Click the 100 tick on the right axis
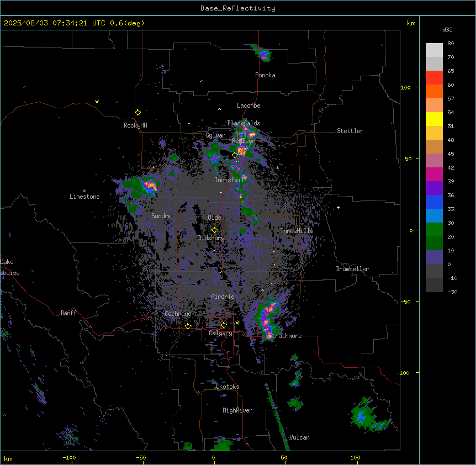 [405, 87]
